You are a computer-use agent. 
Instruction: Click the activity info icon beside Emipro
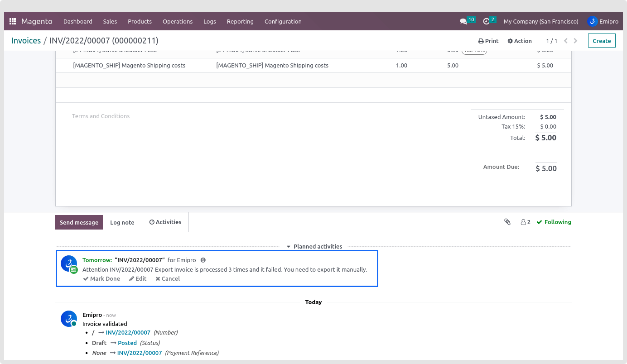point(203,260)
